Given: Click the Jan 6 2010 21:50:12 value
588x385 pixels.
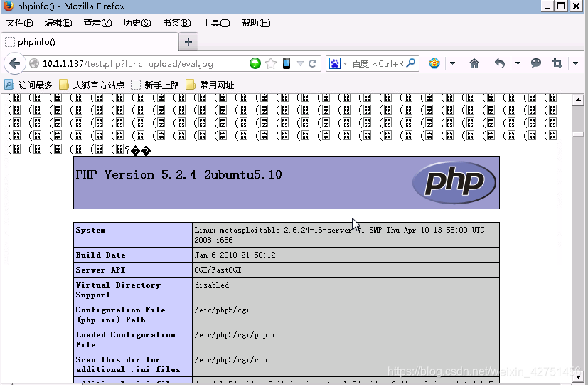Looking at the screenshot, I should pos(235,255).
